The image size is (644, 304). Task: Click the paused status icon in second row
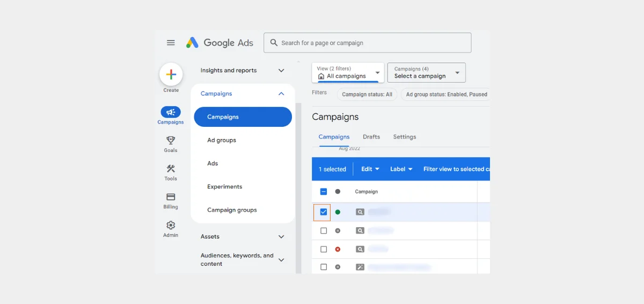(x=338, y=230)
